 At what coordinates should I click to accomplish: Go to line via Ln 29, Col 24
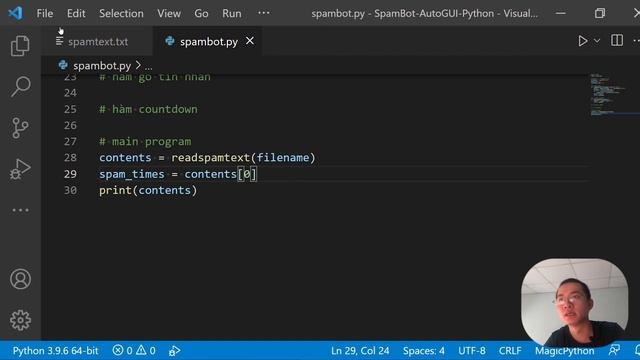tap(360, 351)
